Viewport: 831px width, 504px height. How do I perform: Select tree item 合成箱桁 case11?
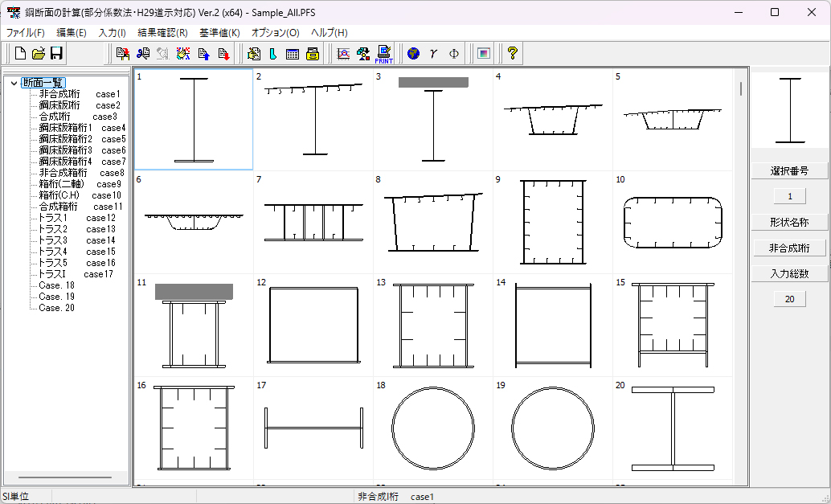coord(80,207)
